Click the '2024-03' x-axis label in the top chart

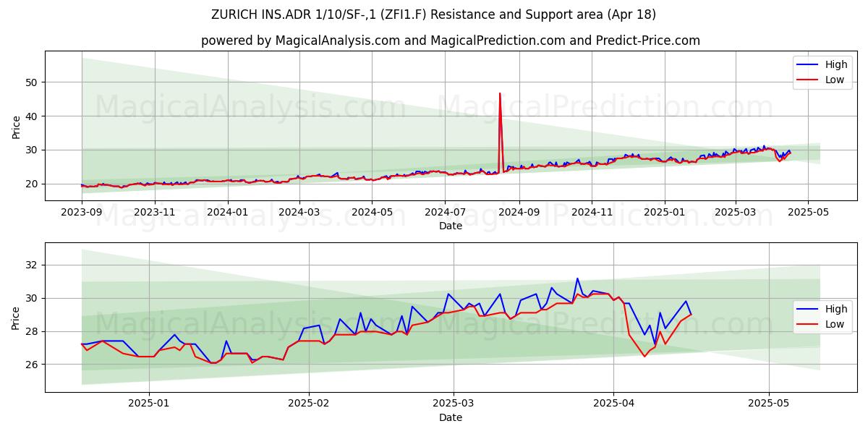pos(299,213)
